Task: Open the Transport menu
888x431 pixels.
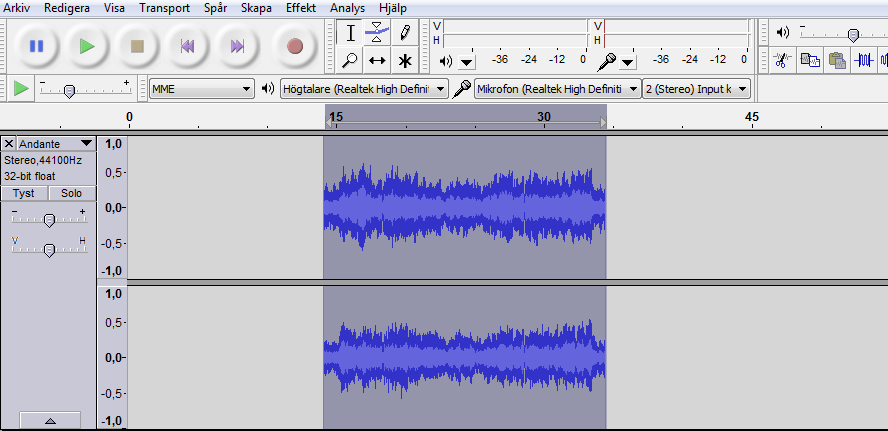Action: click(x=164, y=8)
